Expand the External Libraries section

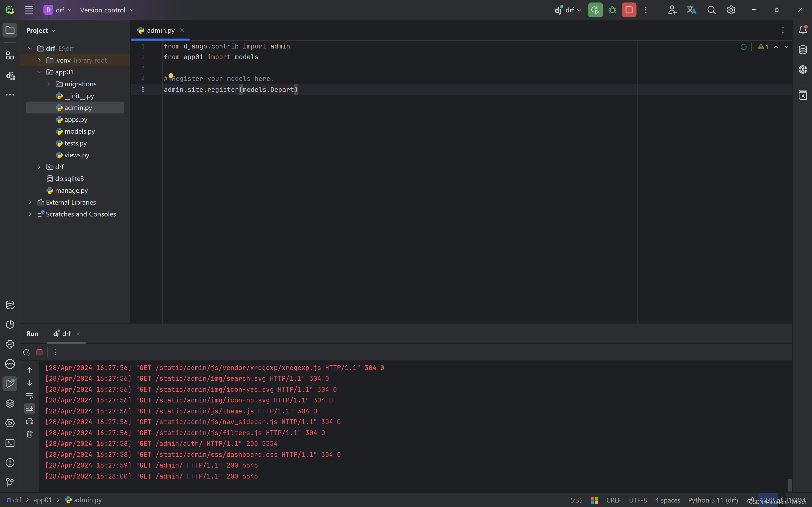click(x=29, y=202)
